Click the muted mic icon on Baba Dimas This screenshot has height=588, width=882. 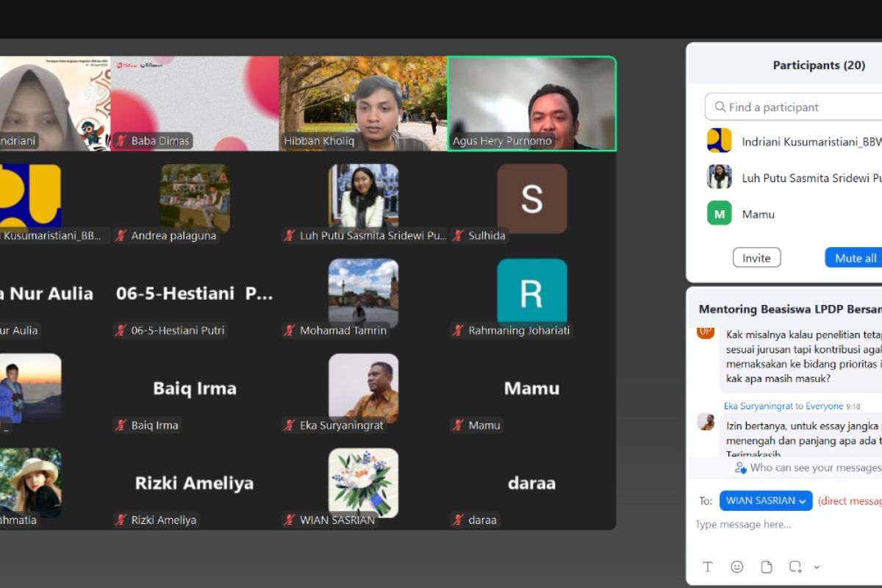[121, 141]
